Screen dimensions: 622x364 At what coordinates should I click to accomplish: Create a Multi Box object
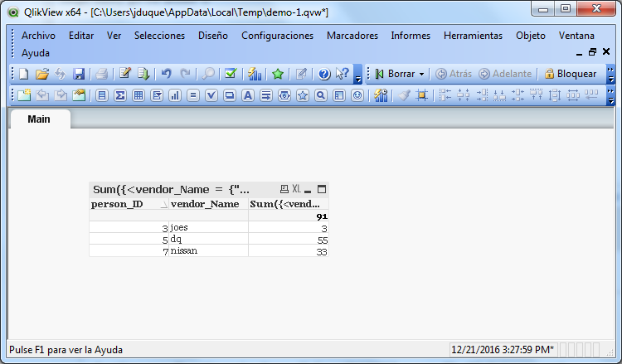tap(157, 95)
